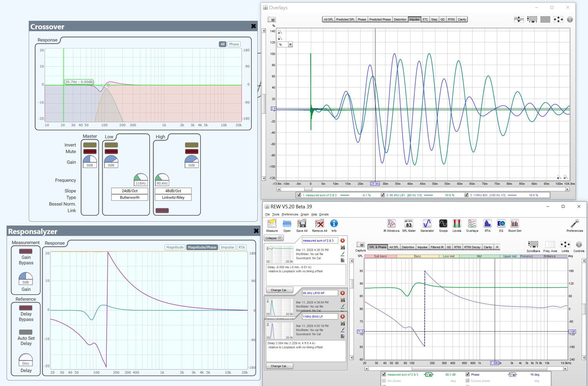The image size is (588, 386).
Task: Uncheck 'measured sum of 2 & 3' in Overlays legend
Action: pos(299,195)
